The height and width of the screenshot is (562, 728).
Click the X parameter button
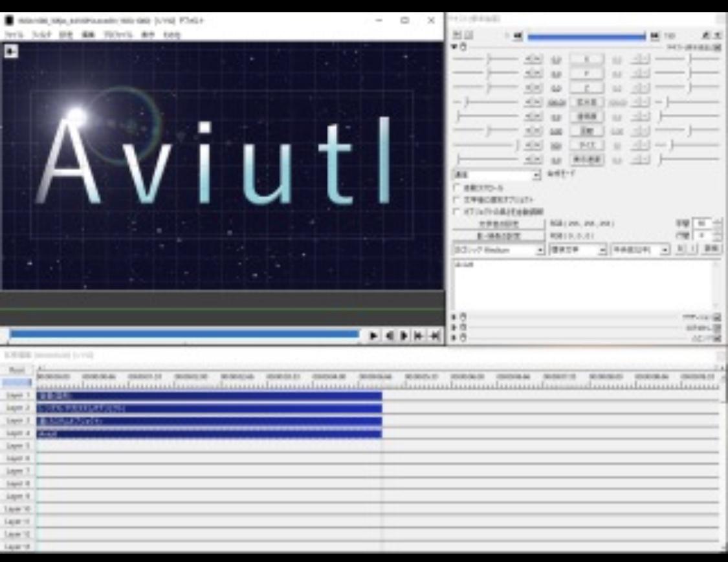tap(587, 59)
